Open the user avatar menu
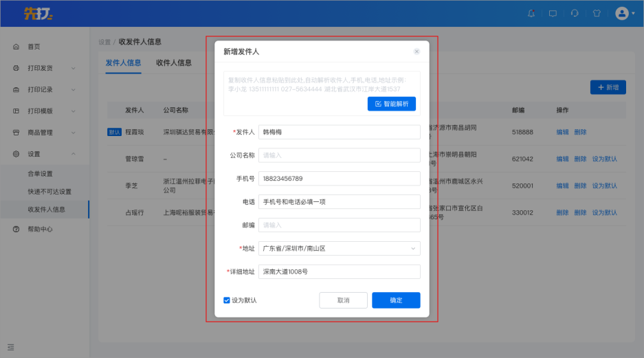Screen dimensions: 644x358 point(624,13)
